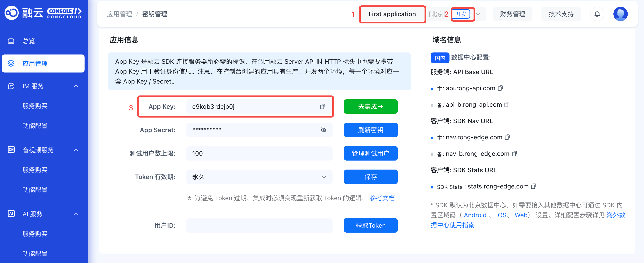This screenshot has width=644, height=263.
Task: Collapse the IM 服务 menu section
Action: tap(76, 86)
